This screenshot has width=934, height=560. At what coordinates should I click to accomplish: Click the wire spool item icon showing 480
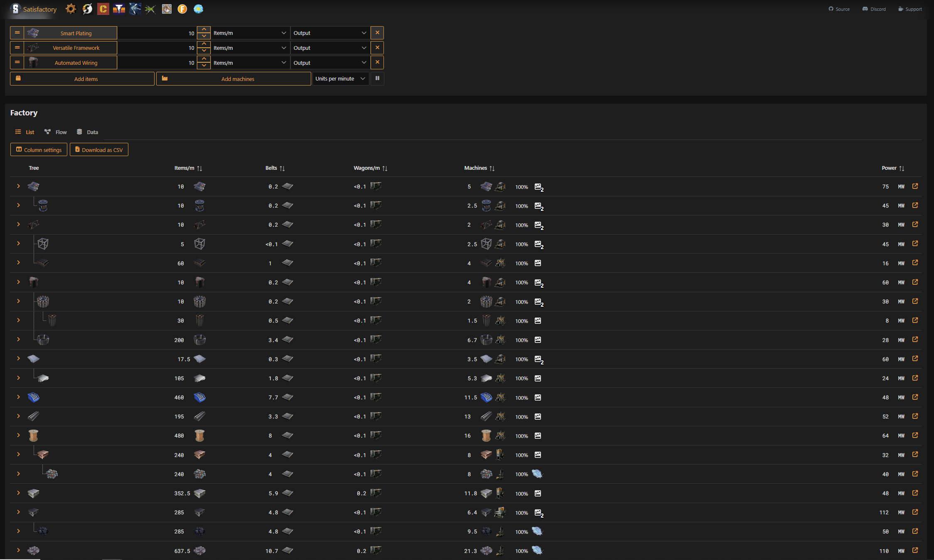(199, 435)
